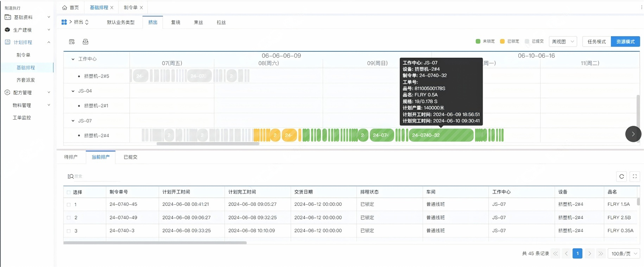Check the checkbox for row 3

pos(69,231)
